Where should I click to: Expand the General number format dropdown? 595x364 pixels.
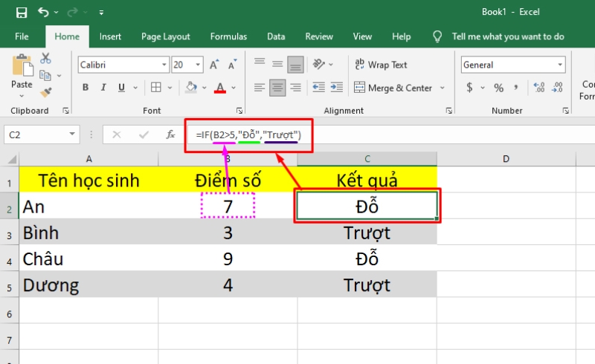pos(559,65)
